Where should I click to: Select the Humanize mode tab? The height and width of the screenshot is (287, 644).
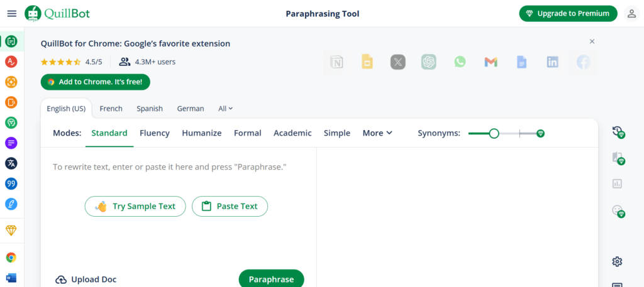click(x=202, y=133)
